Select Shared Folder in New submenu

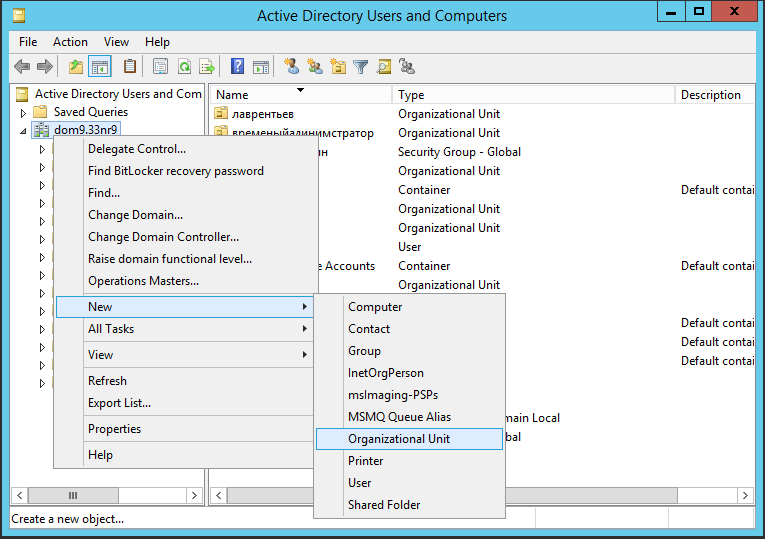click(409, 505)
